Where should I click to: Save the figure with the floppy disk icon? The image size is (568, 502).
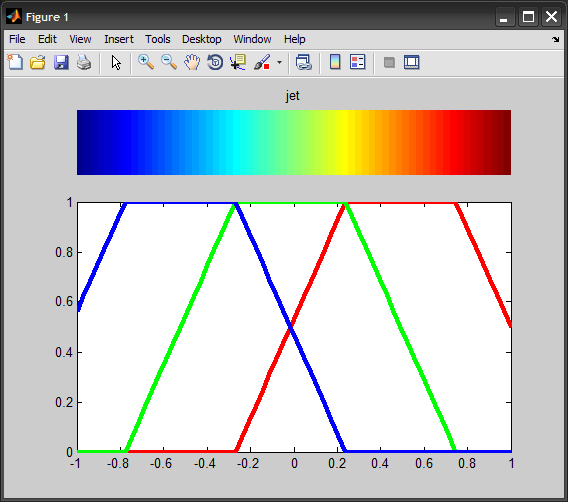(x=61, y=62)
